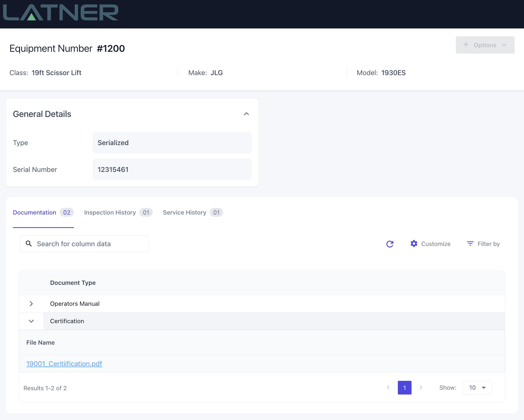Collapse the General Details panel

coord(246,114)
